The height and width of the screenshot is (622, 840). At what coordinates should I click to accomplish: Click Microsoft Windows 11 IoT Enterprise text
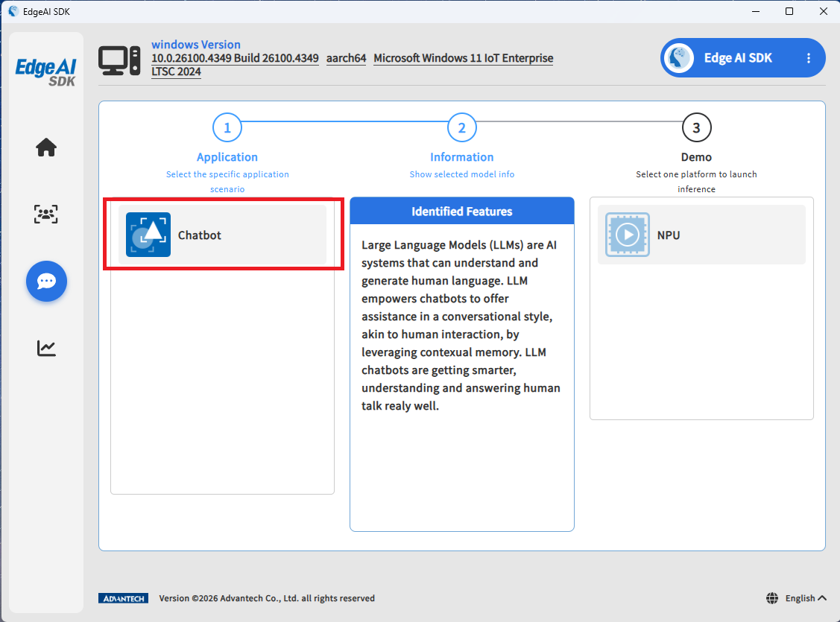(464, 58)
